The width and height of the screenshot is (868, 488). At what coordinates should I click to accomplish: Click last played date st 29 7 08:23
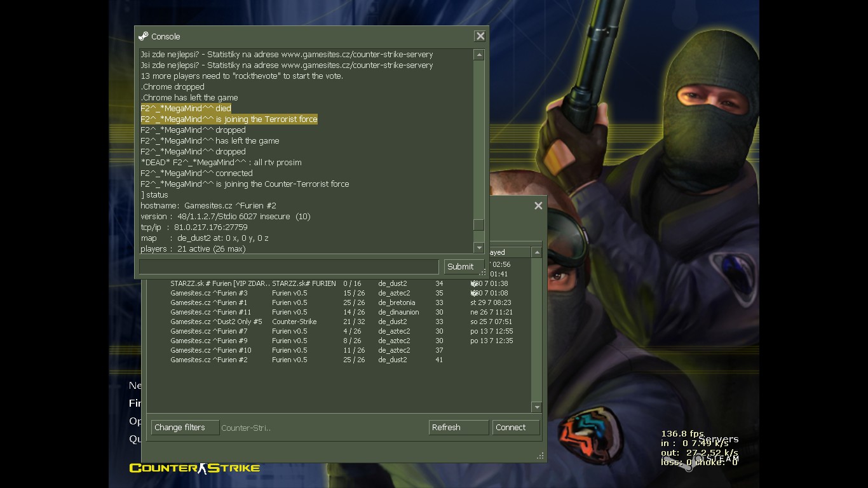point(491,302)
